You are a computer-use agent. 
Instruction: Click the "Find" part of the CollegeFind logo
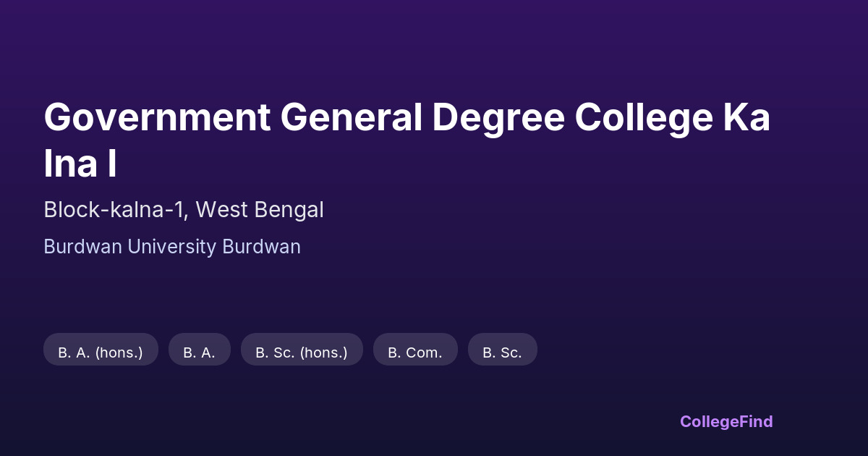754,421
